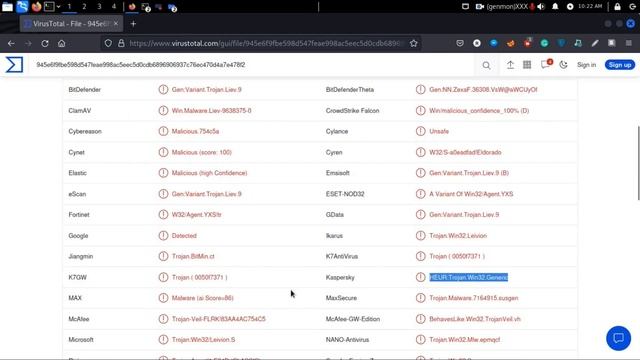Click the tracking protection shield icon

pos(108,43)
